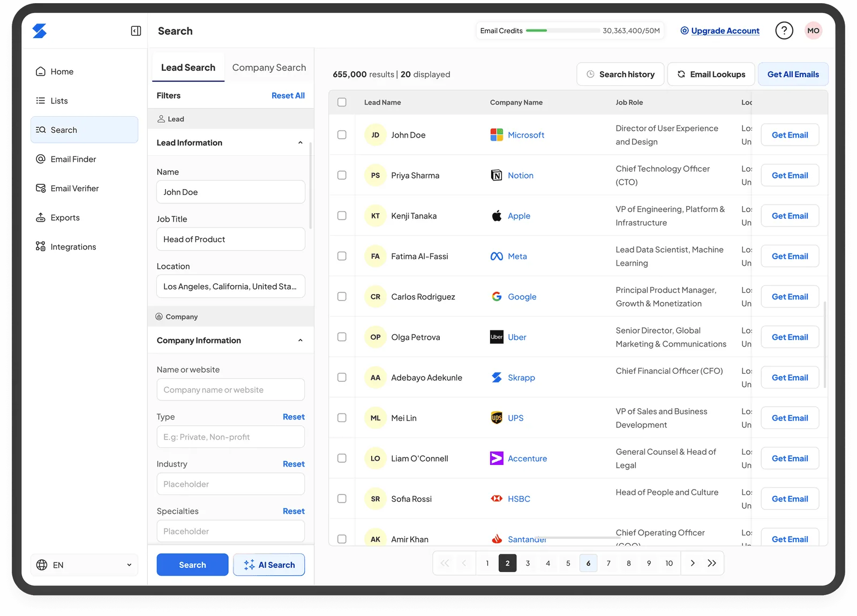The width and height of the screenshot is (857, 616).
Task: Open Lists in the sidebar
Action: pos(84,101)
